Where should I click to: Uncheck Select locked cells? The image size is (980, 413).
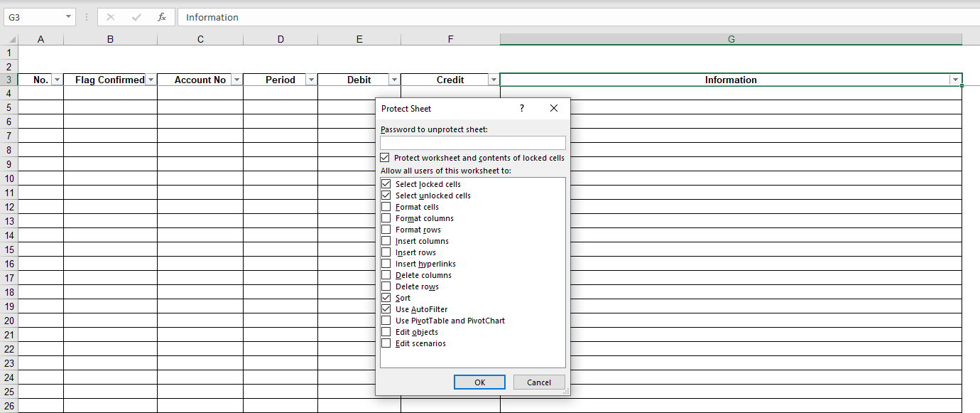(x=386, y=183)
